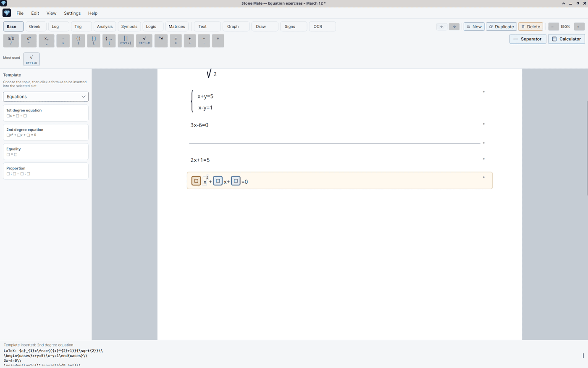Create a New line
Viewport: 588px width, 368px height.
click(474, 26)
